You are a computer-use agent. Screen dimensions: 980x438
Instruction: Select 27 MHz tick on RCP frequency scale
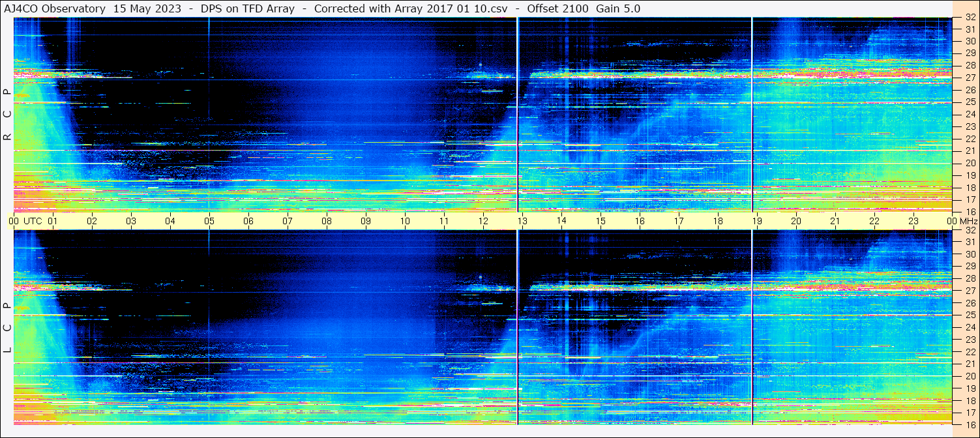coord(970,78)
